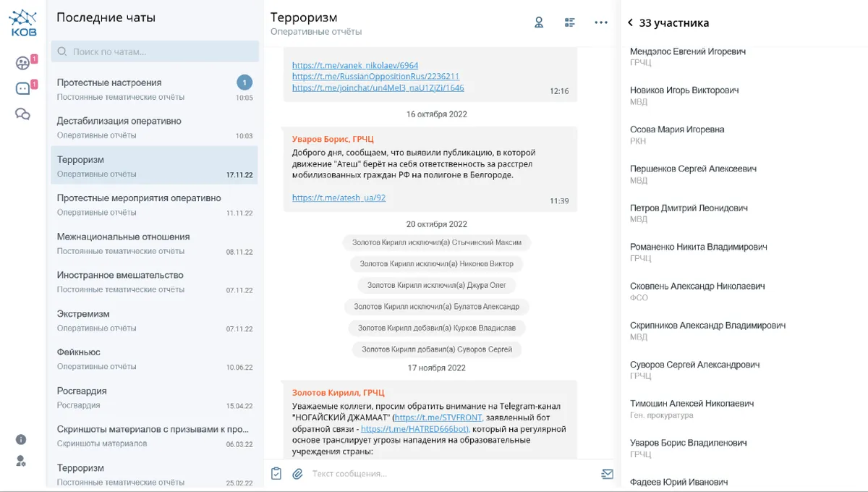This screenshot has height=492, width=868.
Task: Follow the t.me/vanek_nikolaev/6964 link
Action: (x=354, y=65)
